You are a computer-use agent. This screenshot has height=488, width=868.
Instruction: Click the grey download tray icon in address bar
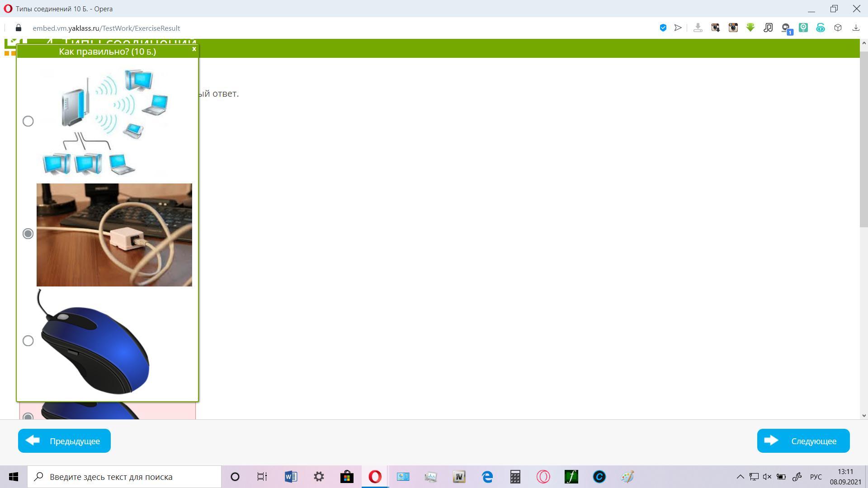(x=698, y=28)
